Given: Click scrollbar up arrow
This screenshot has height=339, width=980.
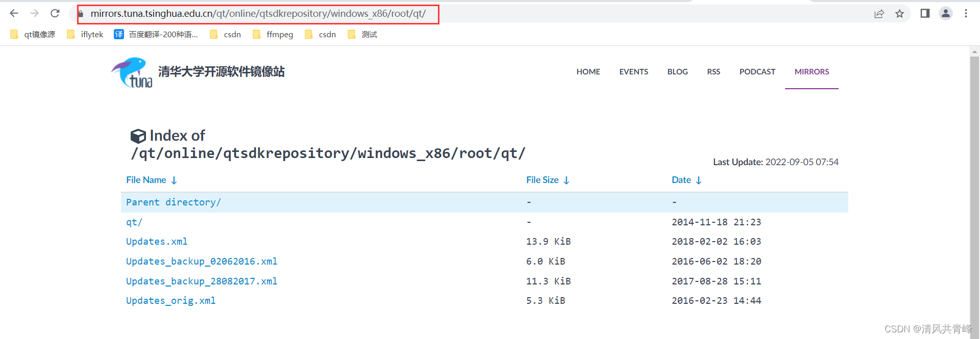Looking at the screenshot, I should (x=974, y=51).
